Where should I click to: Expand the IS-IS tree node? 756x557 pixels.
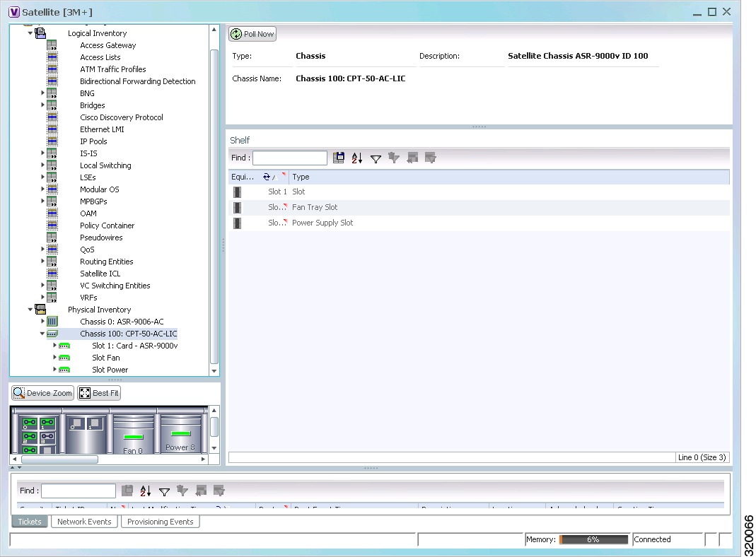click(x=42, y=153)
